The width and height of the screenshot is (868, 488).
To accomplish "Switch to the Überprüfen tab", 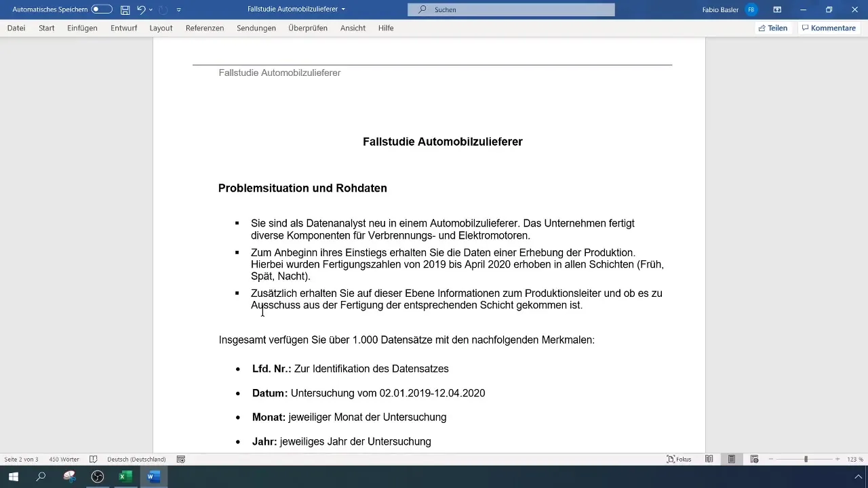I will [x=308, y=28].
